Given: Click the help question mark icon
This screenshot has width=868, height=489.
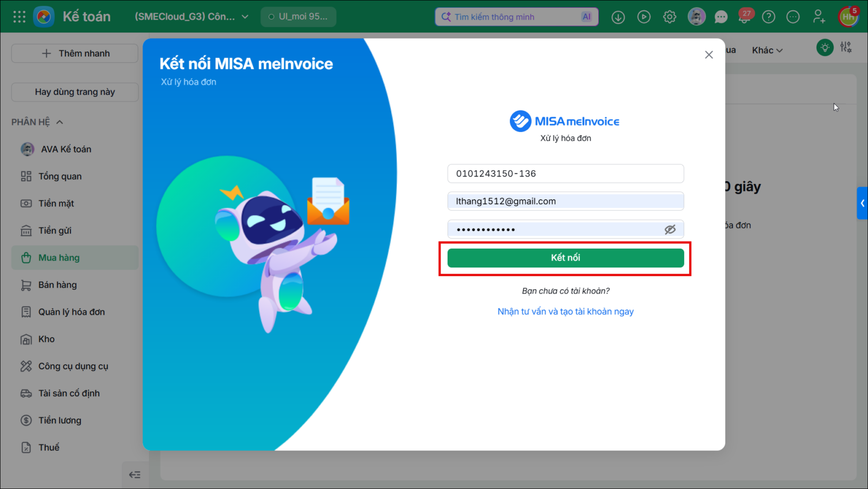Looking at the screenshot, I should (x=768, y=17).
